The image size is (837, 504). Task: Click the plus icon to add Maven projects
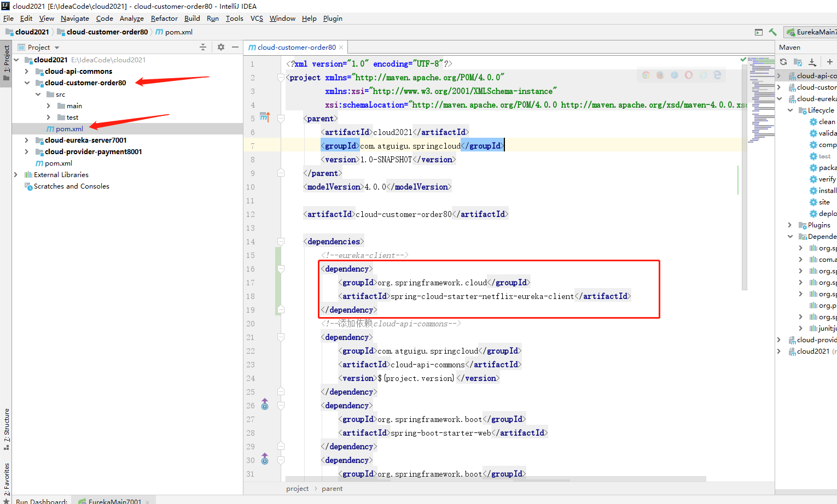830,62
